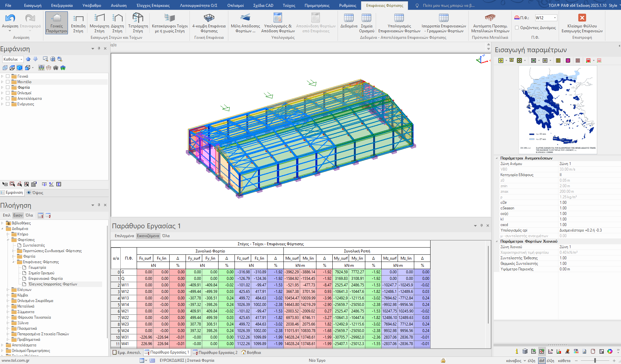Check the Μοντέλο tree checkbox
621x364 pixels.
tap(8, 82)
